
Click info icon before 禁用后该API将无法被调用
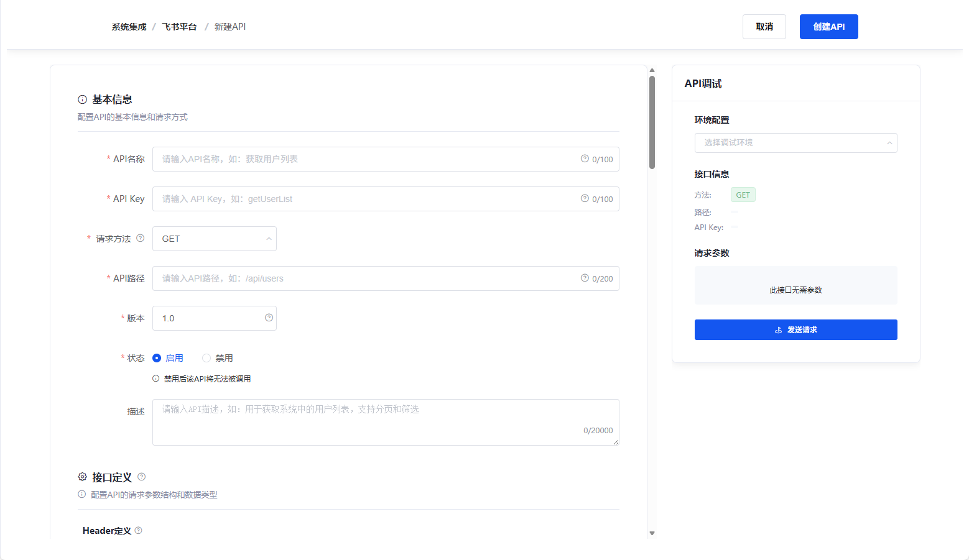point(156,379)
